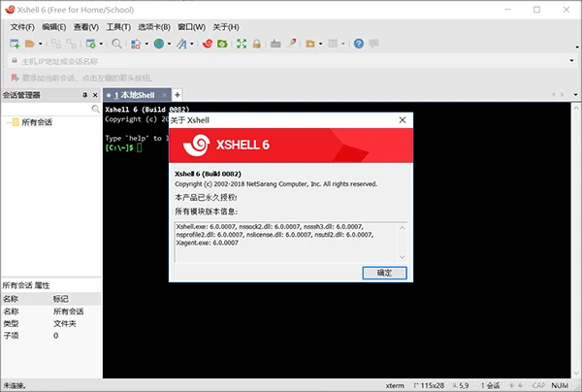582x392 pixels.
Task: Select the 所有会话 folder in the tree
Action: [37, 122]
